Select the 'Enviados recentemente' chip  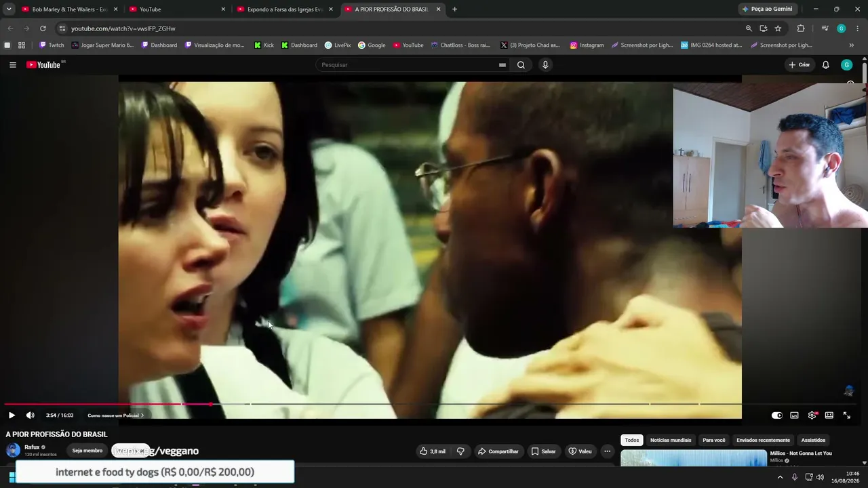[764, 441]
